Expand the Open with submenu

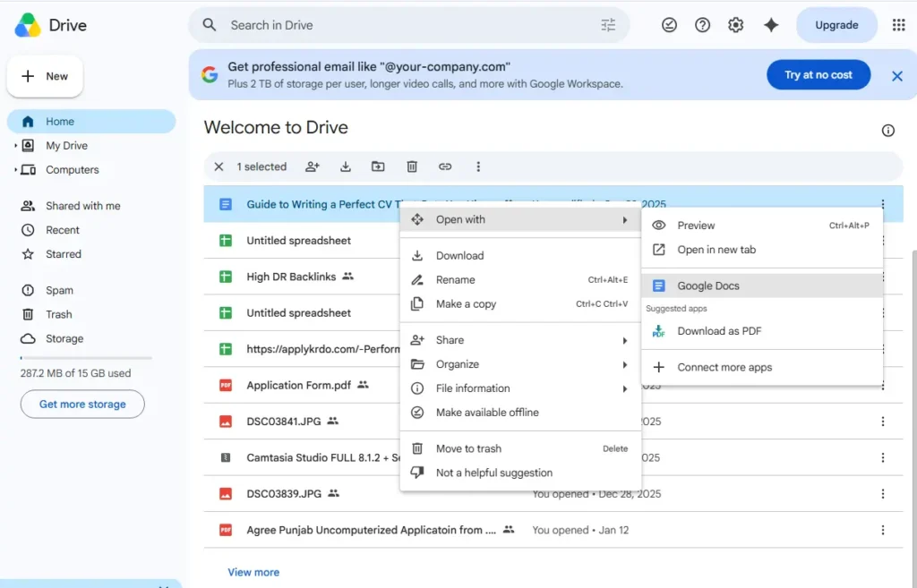pyautogui.click(x=520, y=220)
